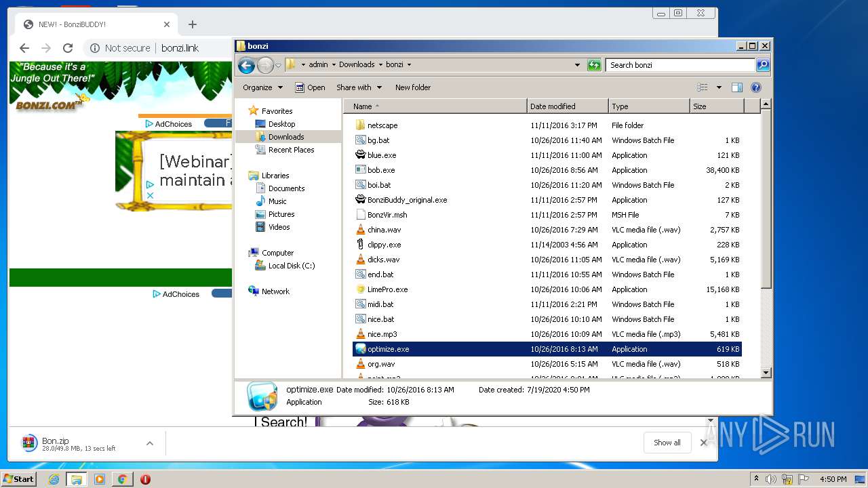
Task: Click admin in the address breadcrumb
Action: [x=318, y=65]
